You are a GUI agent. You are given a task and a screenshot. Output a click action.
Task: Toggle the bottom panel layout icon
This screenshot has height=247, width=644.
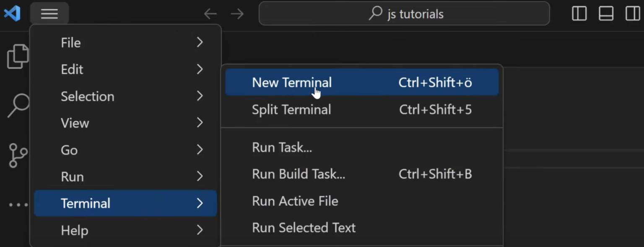[606, 14]
